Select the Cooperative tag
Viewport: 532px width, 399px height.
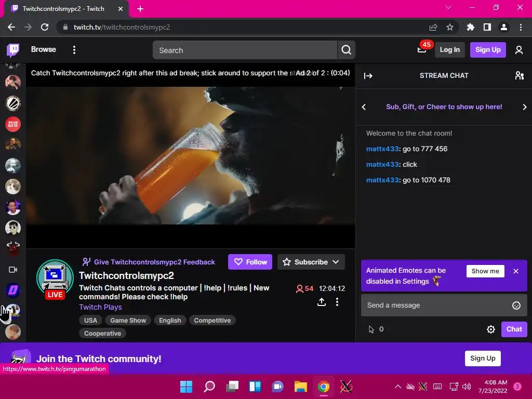(x=102, y=334)
